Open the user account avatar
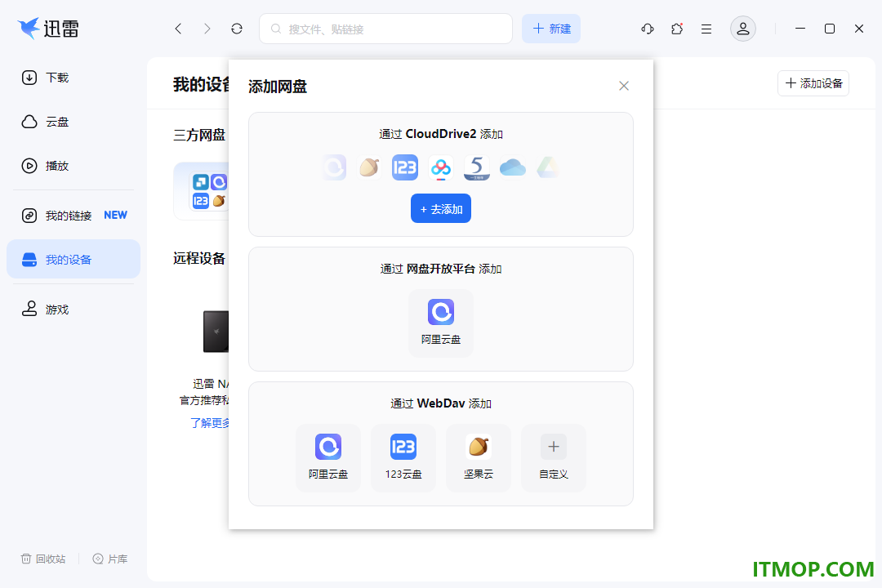Viewport: 882px width, 588px height. (743, 29)
